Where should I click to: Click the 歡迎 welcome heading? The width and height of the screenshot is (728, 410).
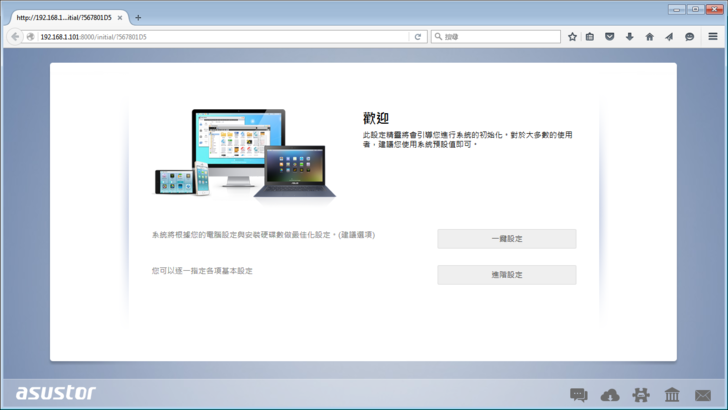376,118
